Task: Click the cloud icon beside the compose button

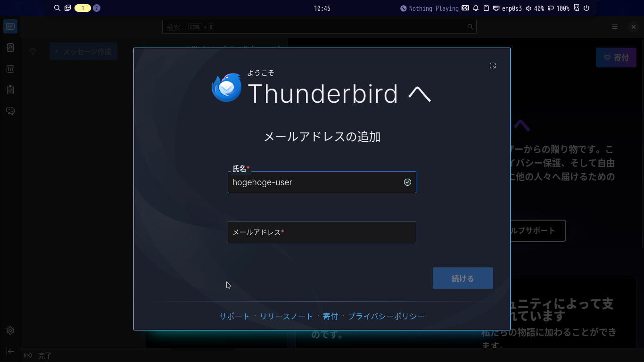Action: [x=33, y=51]
